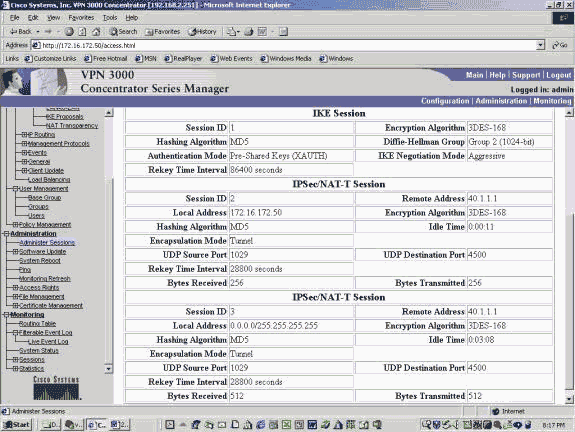Image resolution: width=575 pixels, height=432 pixels.
Task: Click the Back toolbar button
Action: (21, 32)
